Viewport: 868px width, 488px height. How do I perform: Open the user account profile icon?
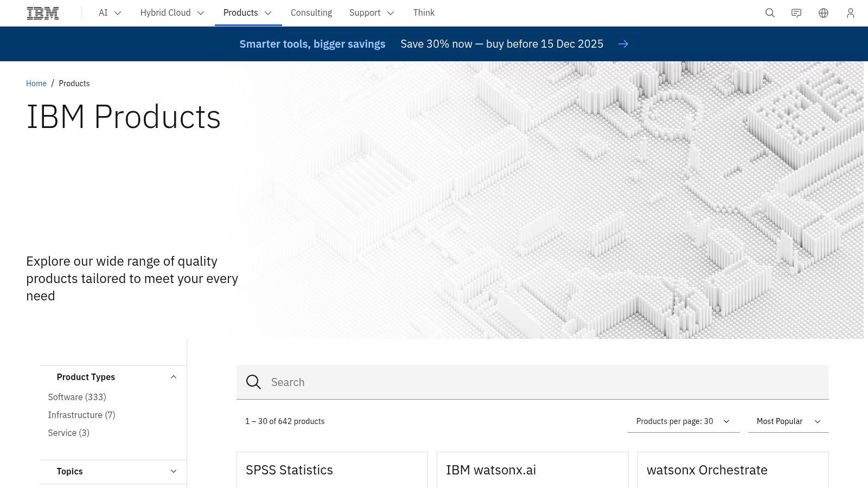pos(850,12)
